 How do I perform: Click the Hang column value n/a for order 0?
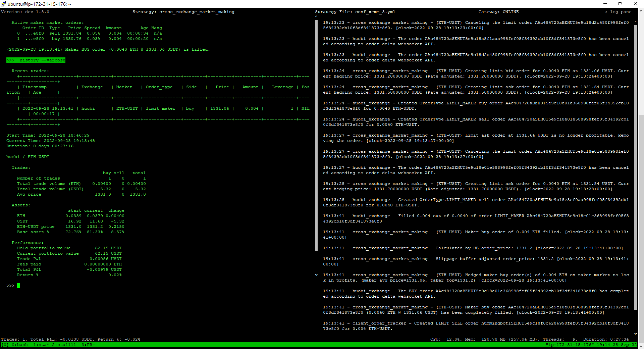pos(158,33)
